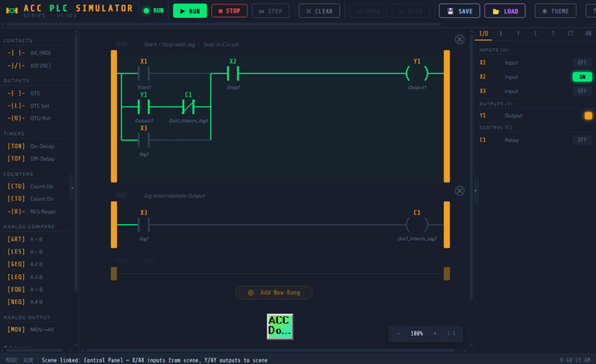Click the Y1 output indicator swatch
This screenshot has width=596, height=364.
pyautogui.click(x=588, y=115)
